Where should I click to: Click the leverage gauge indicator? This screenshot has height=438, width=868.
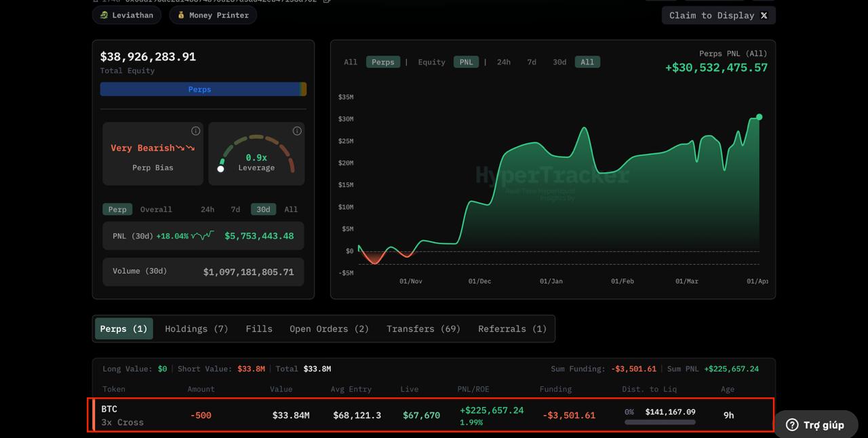[220, 168]
